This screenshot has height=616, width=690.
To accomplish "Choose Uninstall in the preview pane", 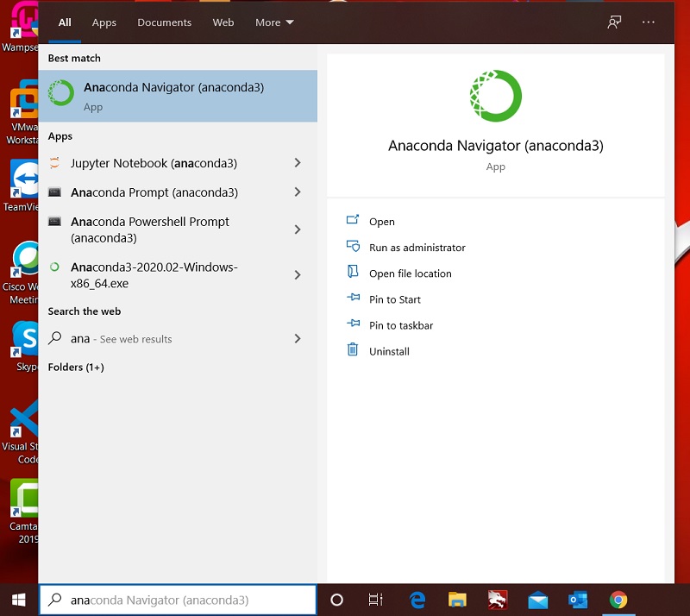I will (x=389, y=352).
